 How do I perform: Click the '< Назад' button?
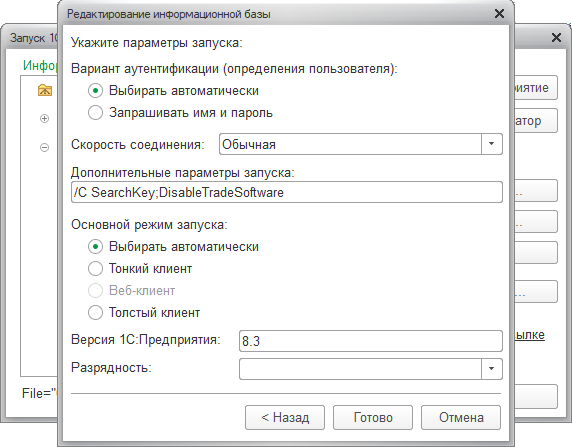(x=285, y=417)
